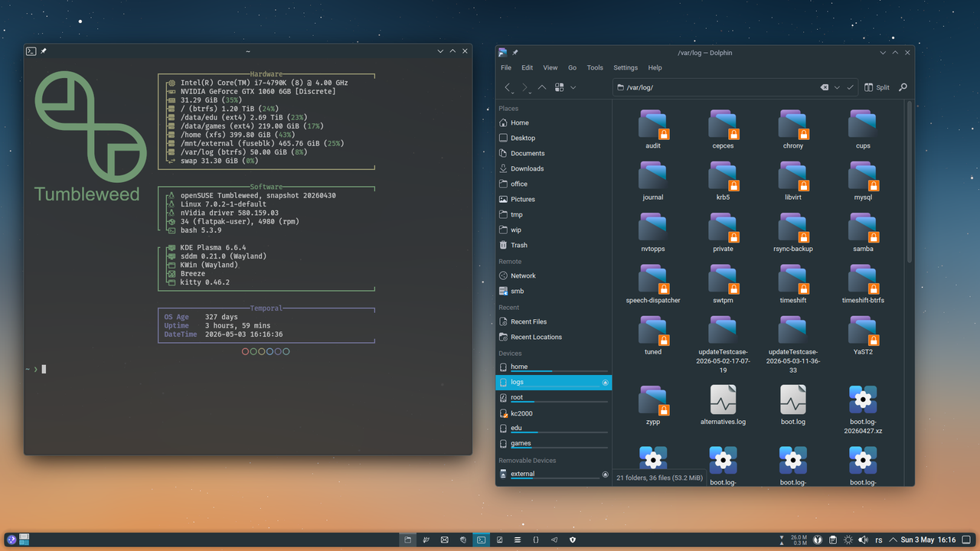Open the File menu in Dolphin

(x=506, y=67)
